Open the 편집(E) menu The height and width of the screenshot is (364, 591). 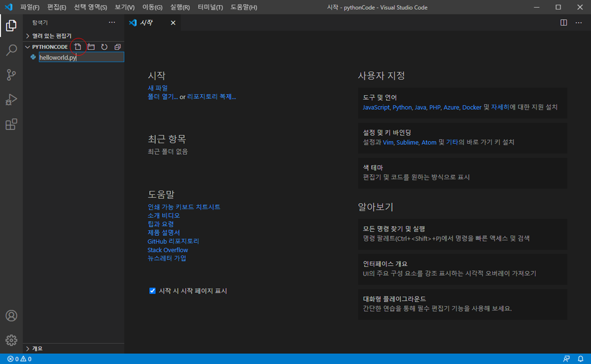(x=57, y=7)
